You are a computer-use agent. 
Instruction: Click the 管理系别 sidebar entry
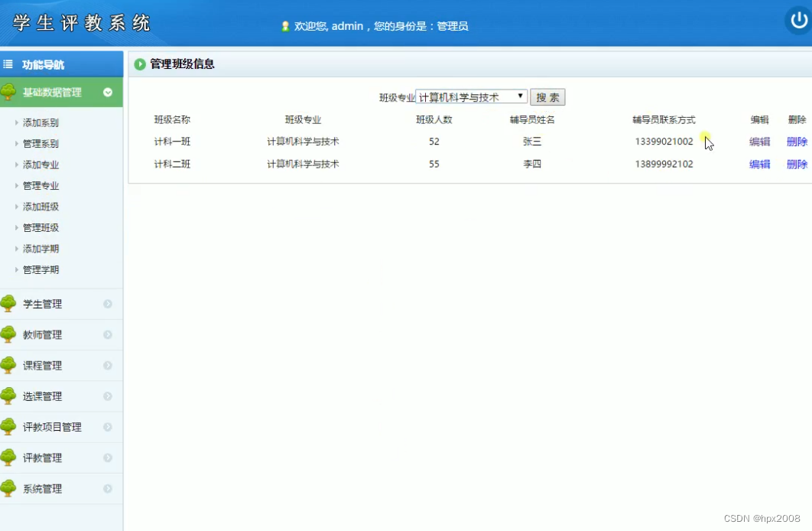(40, 143)
